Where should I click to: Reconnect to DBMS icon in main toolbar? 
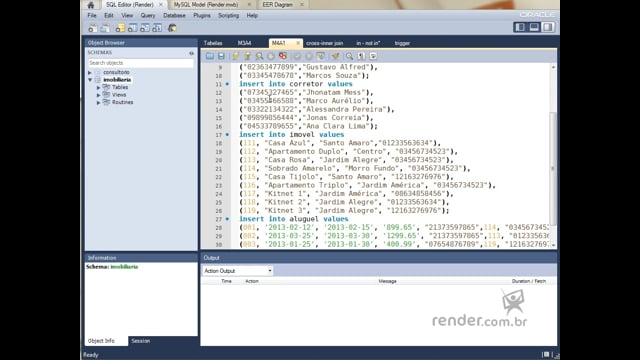(x=172, y=28)
